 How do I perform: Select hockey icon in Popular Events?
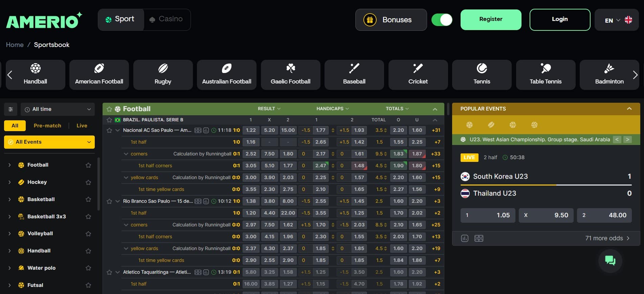[491, 125]
